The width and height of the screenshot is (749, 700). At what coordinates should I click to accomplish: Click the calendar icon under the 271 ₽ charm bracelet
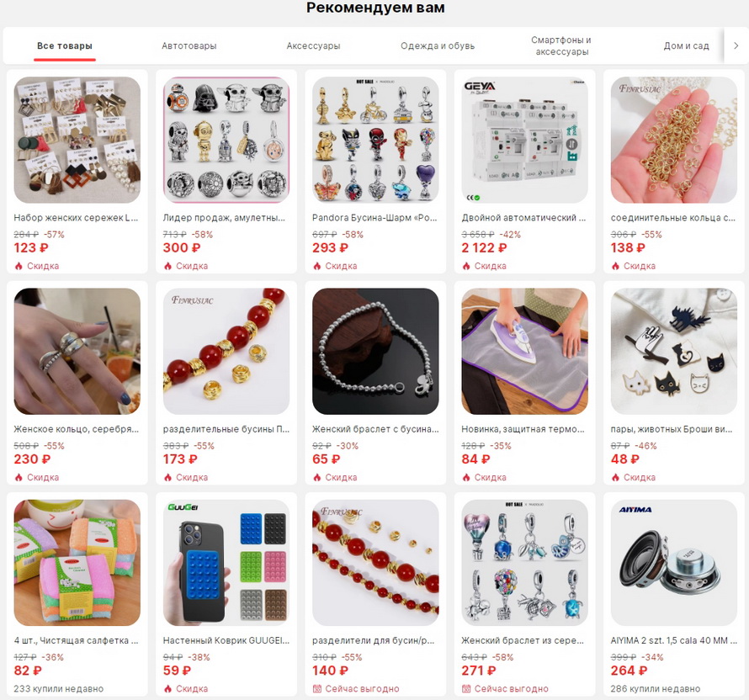(466, 688)
